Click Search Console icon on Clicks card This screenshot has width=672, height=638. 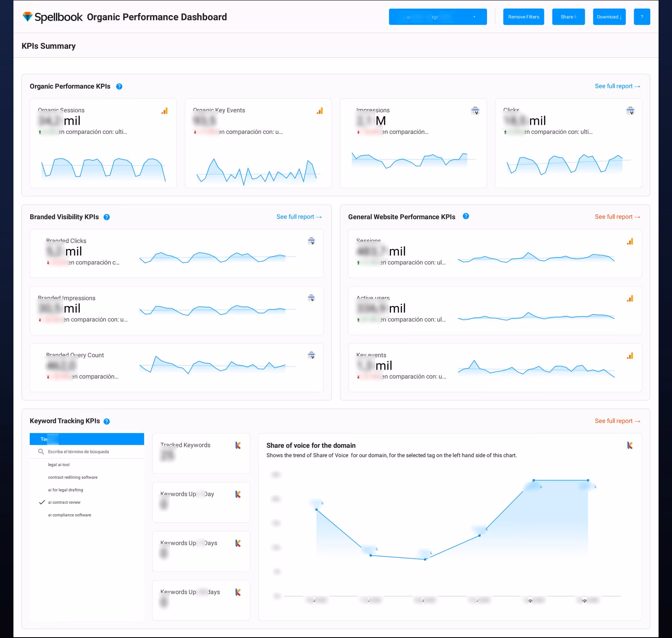(630, 111)
